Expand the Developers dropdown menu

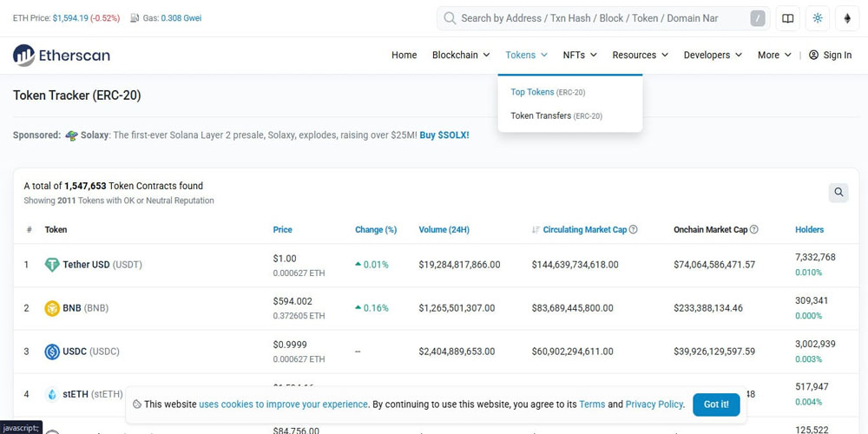click(x=712, y=55)
